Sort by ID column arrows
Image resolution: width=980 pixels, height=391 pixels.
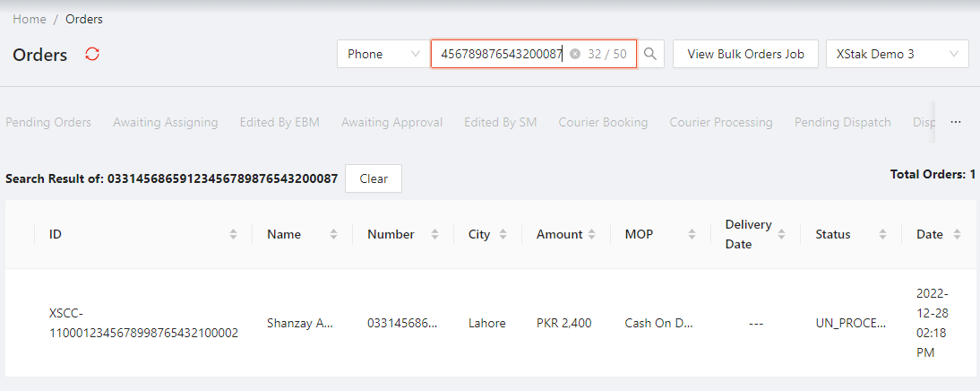click(x=233, y=235)
